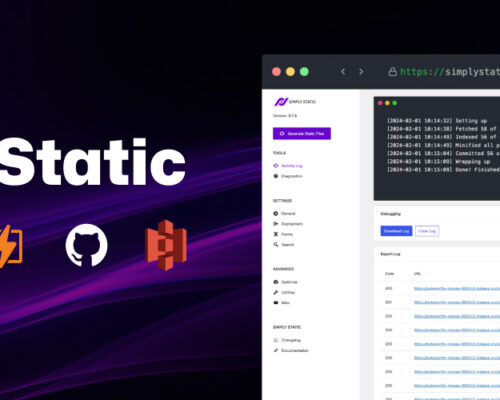The height and width of the screenshot is (400, 500).
Task: Click the large white Static heading
Action: point(92,162)
